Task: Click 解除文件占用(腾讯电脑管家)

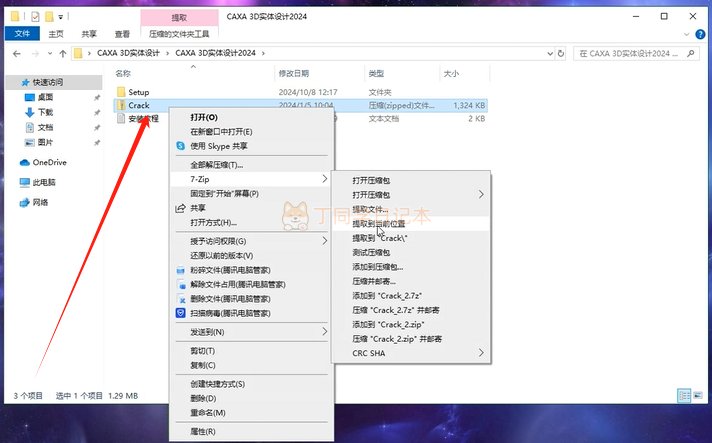Action: pyautogui.click(x=237, y=285)
